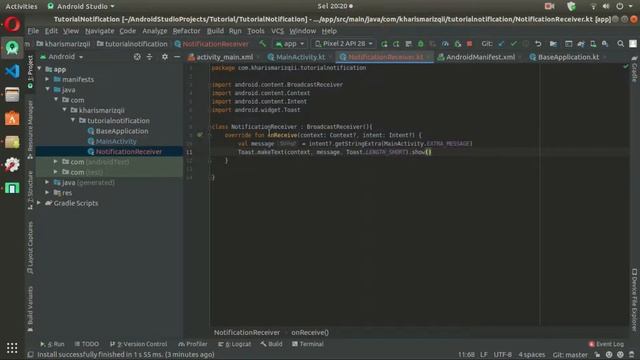Open Files manager from the dock

[12, 95]
